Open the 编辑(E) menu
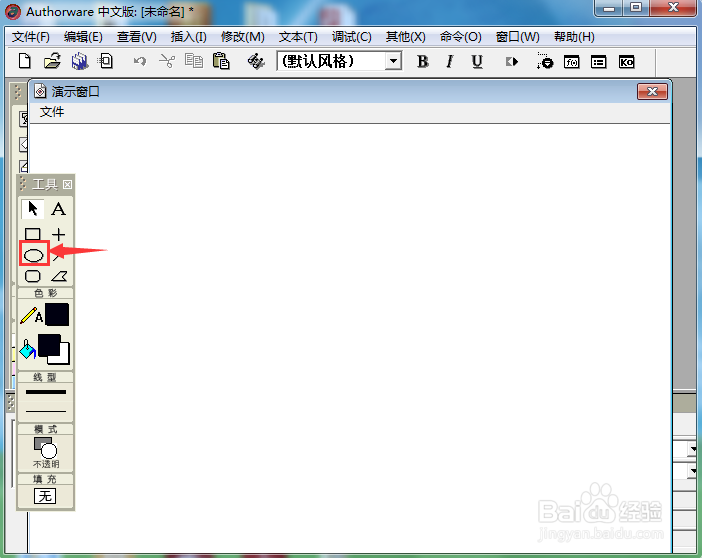 tap(83, 37)
